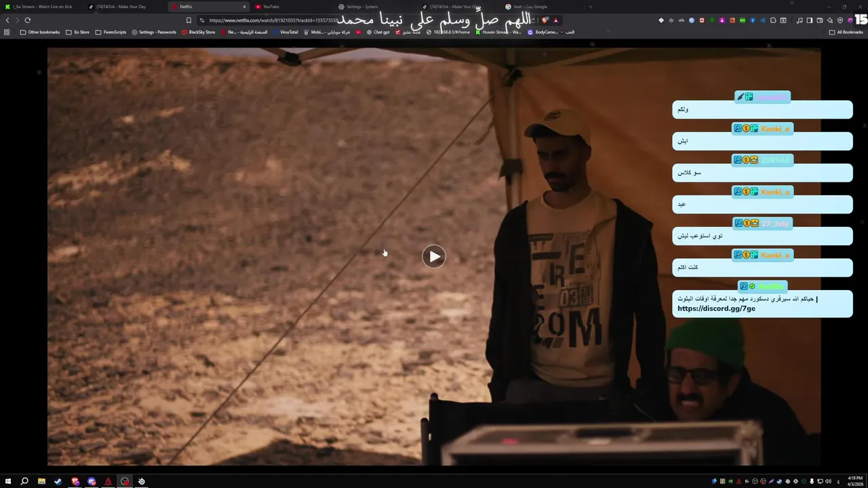Image resolution: width=868 pixels, height=488 pixels.
Task: Click the Kanki_a username above ايش message
Action: 775,129
